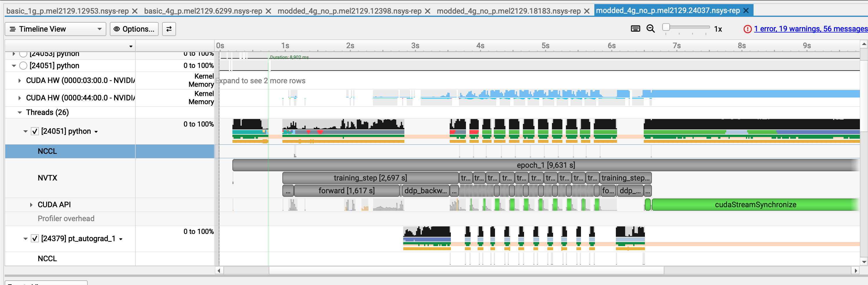The width and height of the screenshot is (868, 285).
Task: Close the basic_4g_p.mel2129.6299 report tab
Action: pos(268,11)
